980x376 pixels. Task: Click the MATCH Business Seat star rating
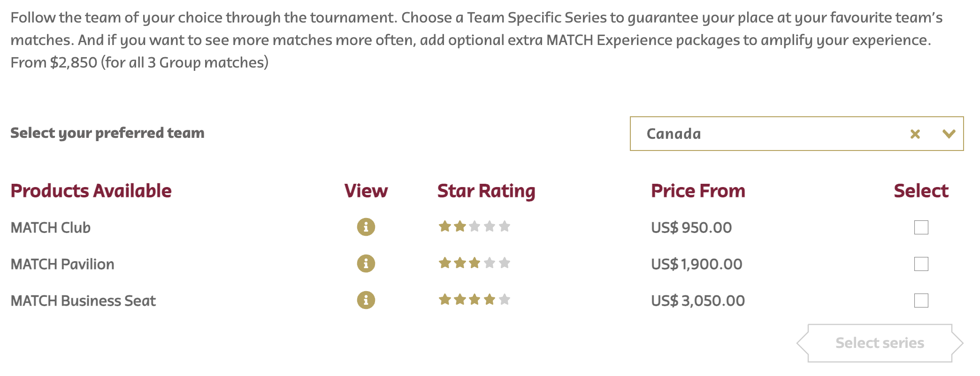click(x=474, y=300)
